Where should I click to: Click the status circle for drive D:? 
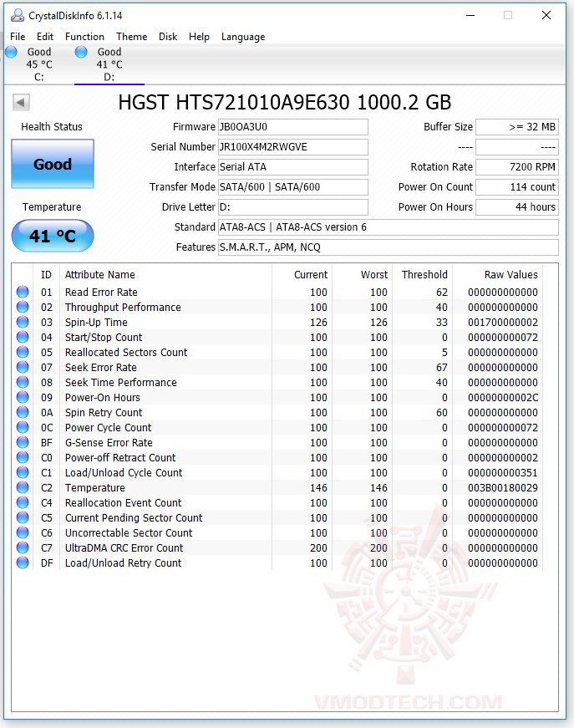click(x=81, y=52)
